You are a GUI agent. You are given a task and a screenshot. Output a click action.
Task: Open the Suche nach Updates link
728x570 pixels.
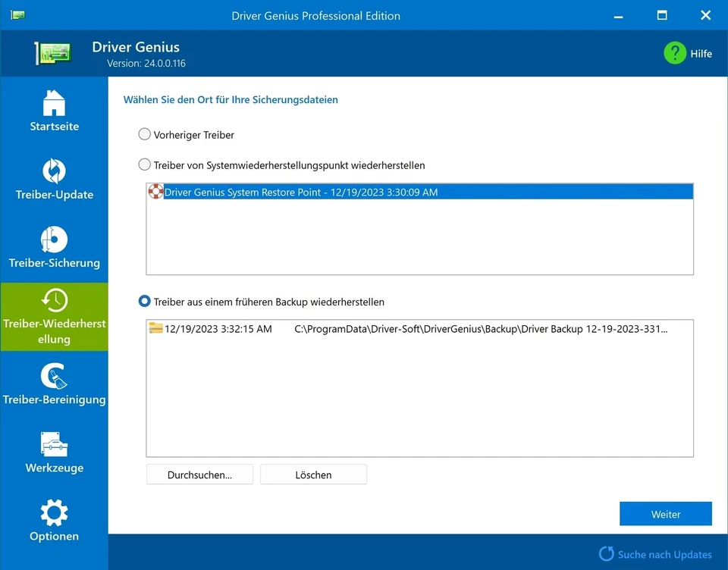tap(664, 554)
